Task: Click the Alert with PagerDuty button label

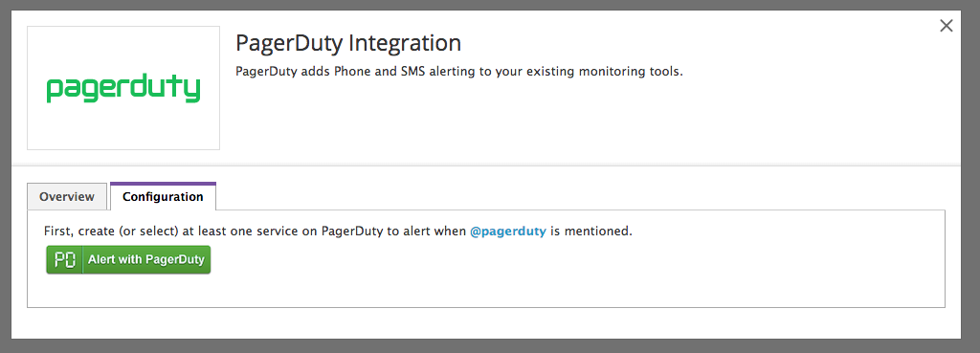Action: pos(146,259)
